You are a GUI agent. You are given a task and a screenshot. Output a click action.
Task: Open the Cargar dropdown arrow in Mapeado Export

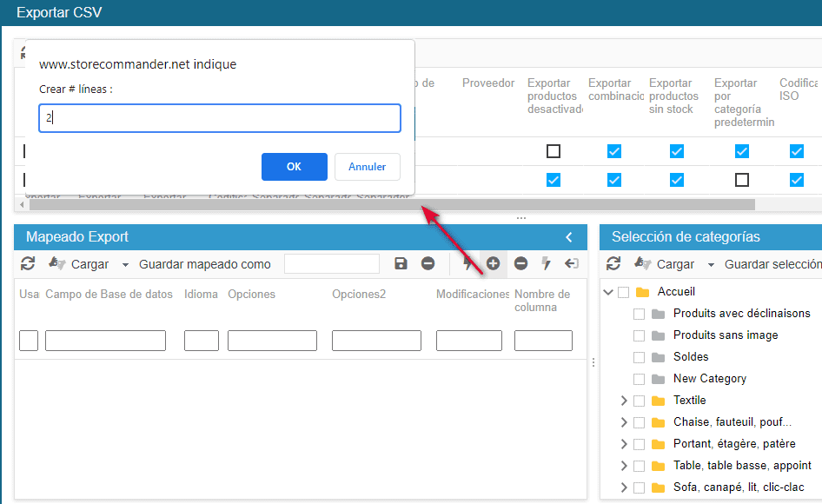(x=125, y=264)
